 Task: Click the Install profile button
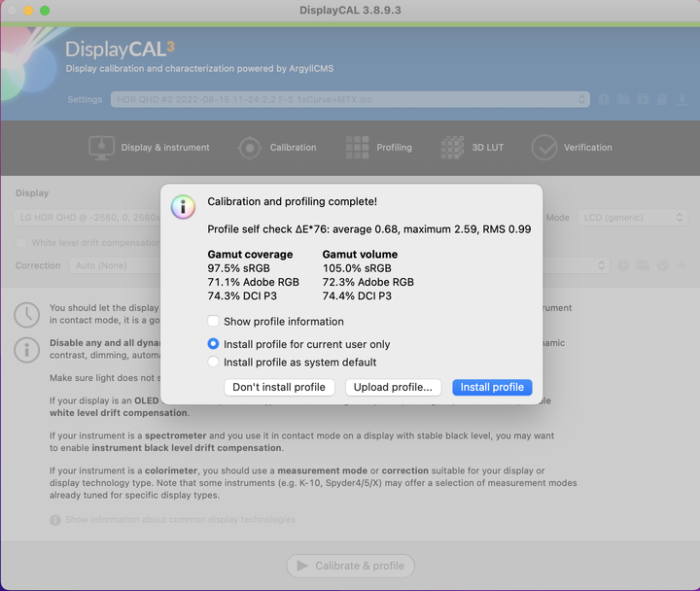tap(492, 387)
